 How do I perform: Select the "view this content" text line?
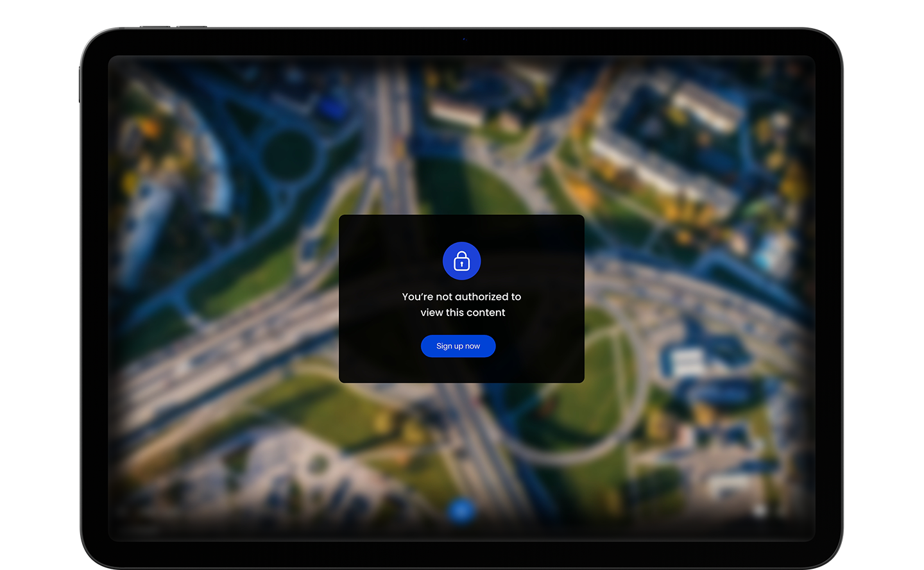coord(463,313)
